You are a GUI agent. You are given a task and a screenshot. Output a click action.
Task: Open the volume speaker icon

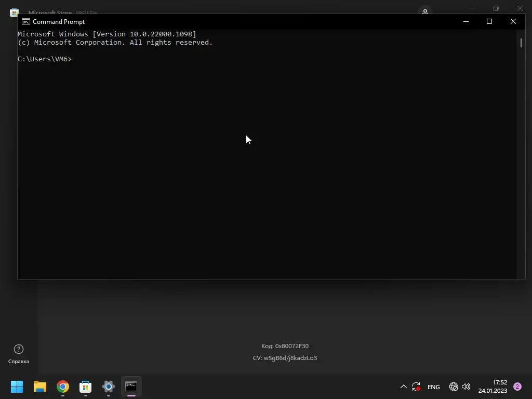click(466, 387)
